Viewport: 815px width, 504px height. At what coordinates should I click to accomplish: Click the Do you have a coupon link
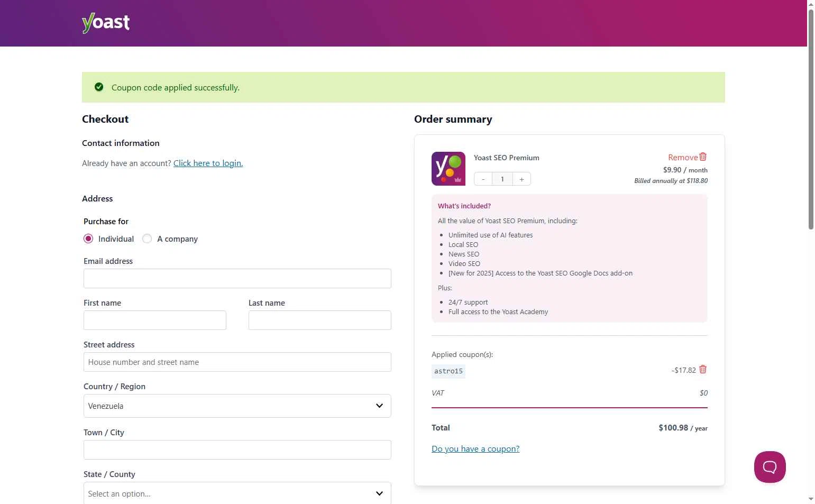475,449
